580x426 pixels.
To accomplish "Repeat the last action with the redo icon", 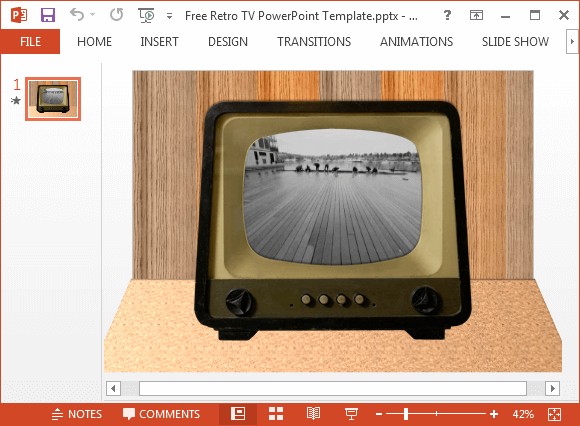I will (117, 15).
